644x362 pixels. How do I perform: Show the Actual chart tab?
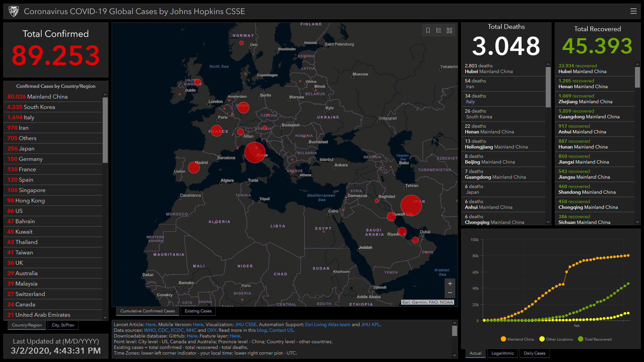[x=475, y=353]
